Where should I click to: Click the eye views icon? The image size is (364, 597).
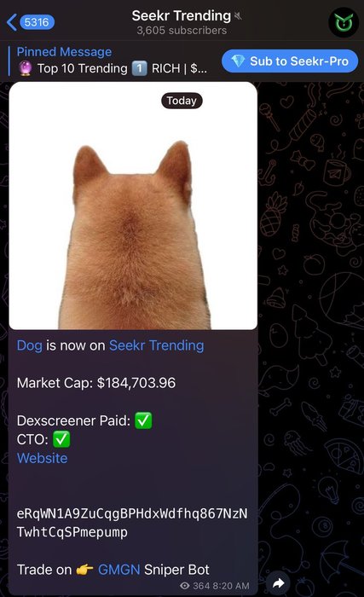(185, 586)
